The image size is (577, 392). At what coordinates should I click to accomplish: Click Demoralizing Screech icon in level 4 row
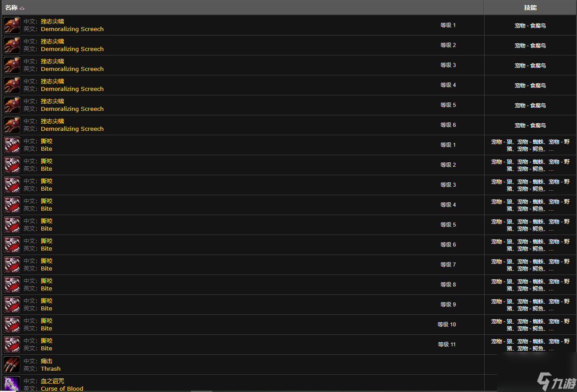click(12, 85)
